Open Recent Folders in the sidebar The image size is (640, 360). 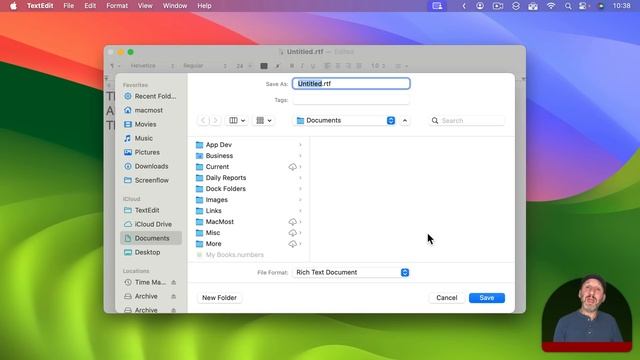point(151,96)
